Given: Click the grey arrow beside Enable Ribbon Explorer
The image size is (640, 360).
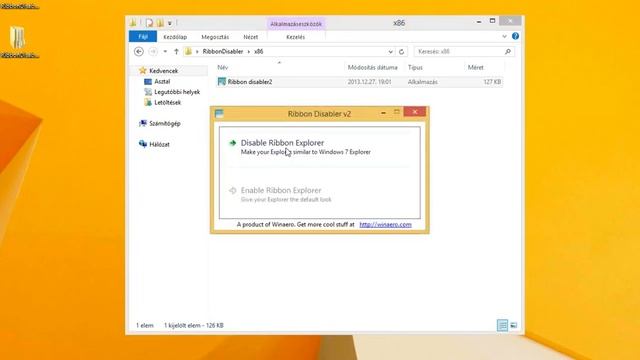Looking at the screenshot, I should pos(233,190).
